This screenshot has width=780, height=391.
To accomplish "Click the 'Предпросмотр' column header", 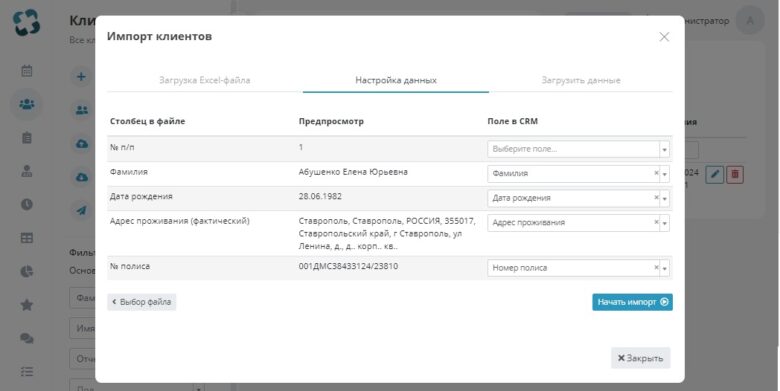I will [331, 121].
